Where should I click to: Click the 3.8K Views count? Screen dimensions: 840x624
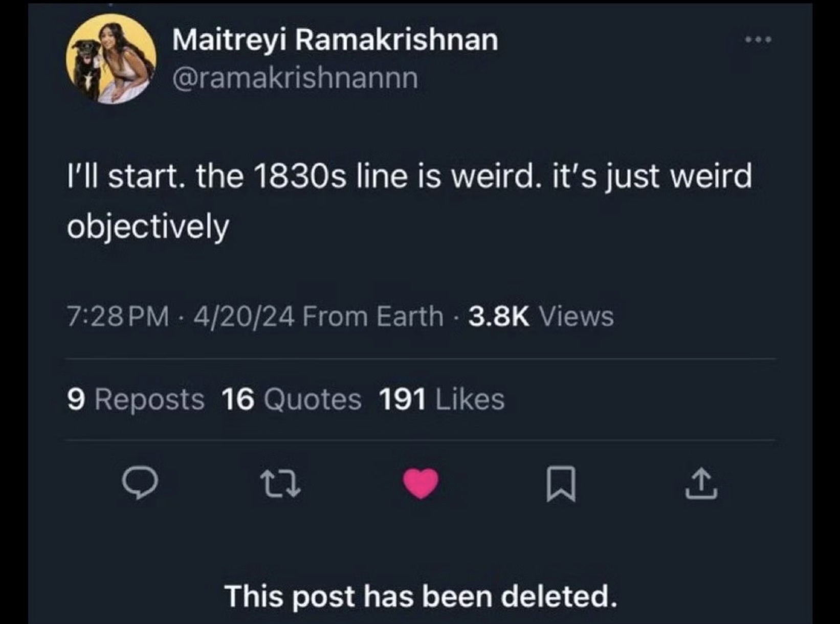click(x=541, y=316)
